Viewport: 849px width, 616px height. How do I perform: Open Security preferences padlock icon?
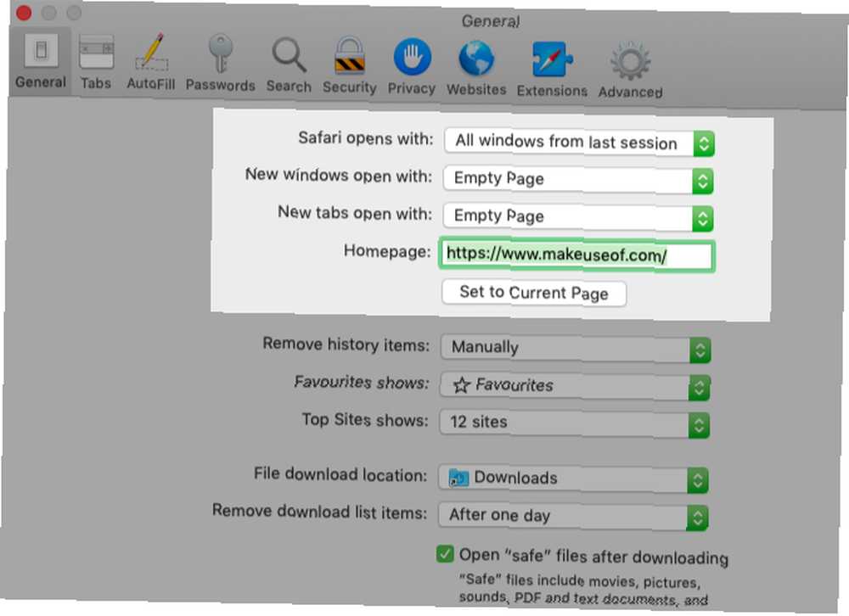[350, 56]
